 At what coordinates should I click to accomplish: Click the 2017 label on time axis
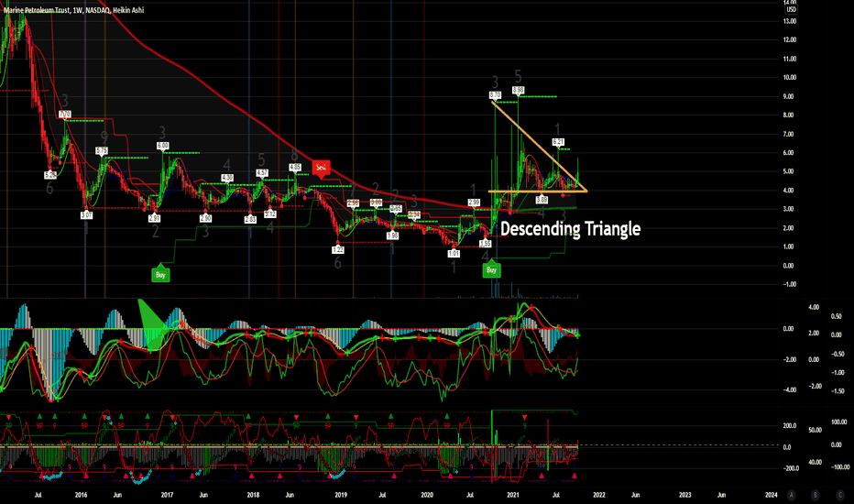coord(167,495)
